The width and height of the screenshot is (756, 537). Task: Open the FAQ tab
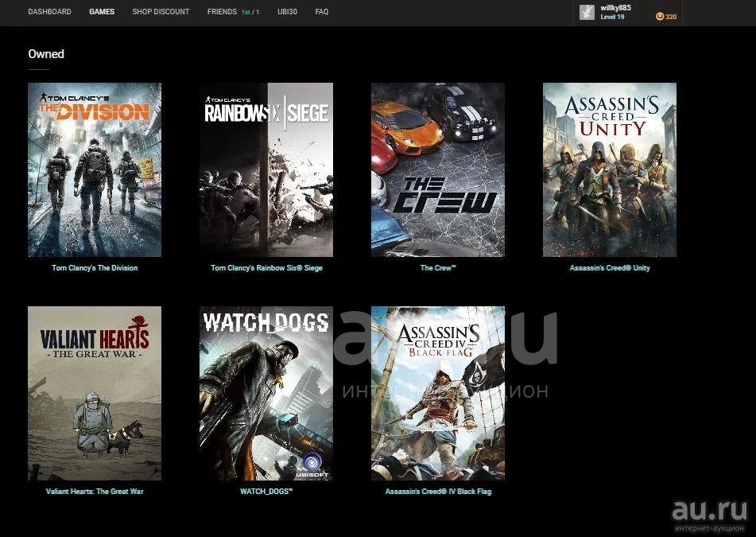(322, 12)
